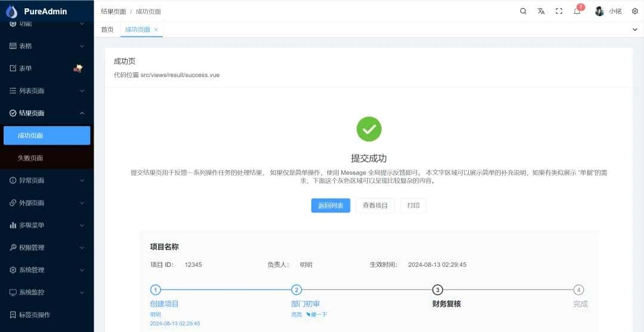
Task: Expand the 权限管理 menu chevron
Action: click(x=82, y=248)
